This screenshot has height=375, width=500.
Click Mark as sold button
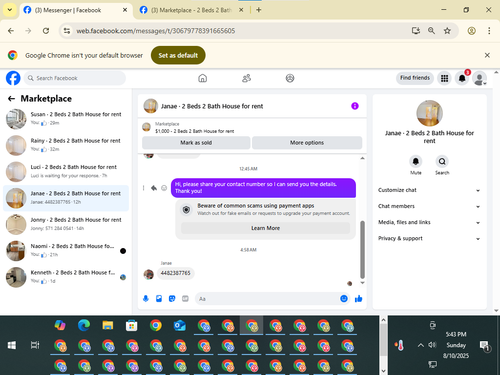(196, 143)
